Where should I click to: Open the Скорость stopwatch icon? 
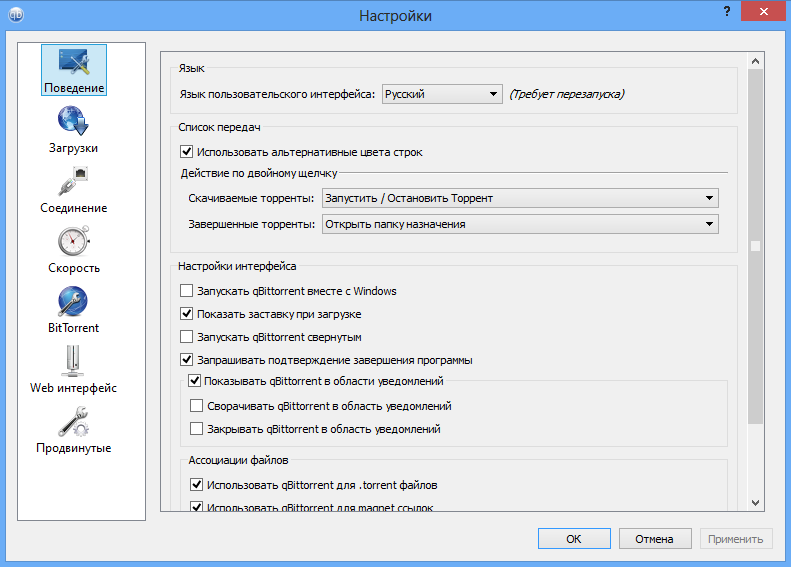73,241
